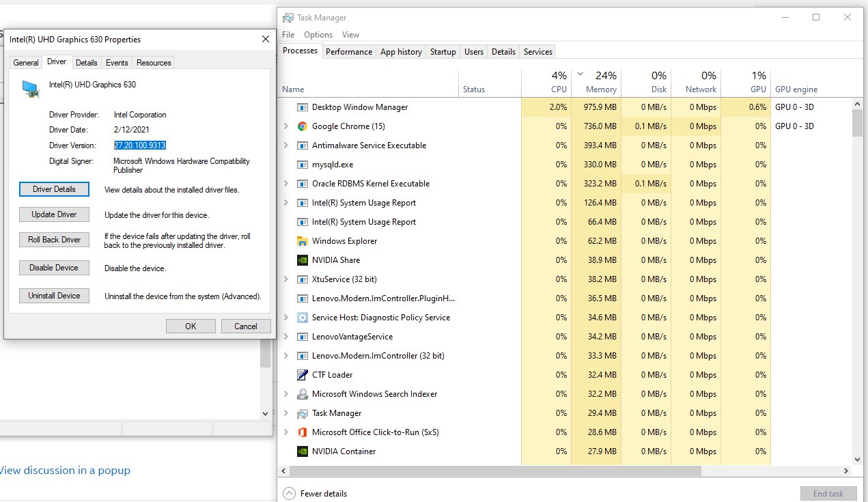This screenshot has height=502, width=868.
Task: Click the NVIDIA Share icon
Action: click(303, 260)
